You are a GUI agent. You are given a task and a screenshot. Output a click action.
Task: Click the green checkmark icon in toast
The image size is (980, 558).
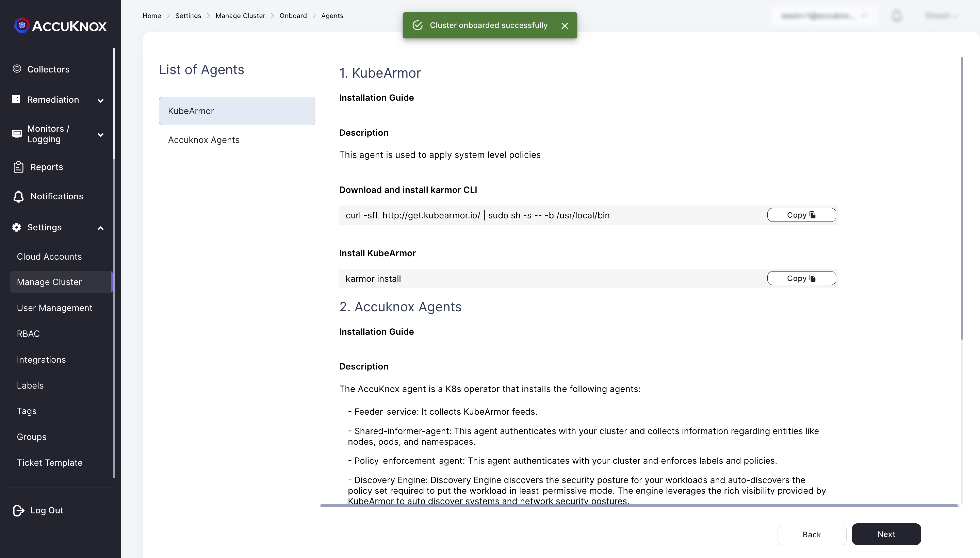pos(417,25)
